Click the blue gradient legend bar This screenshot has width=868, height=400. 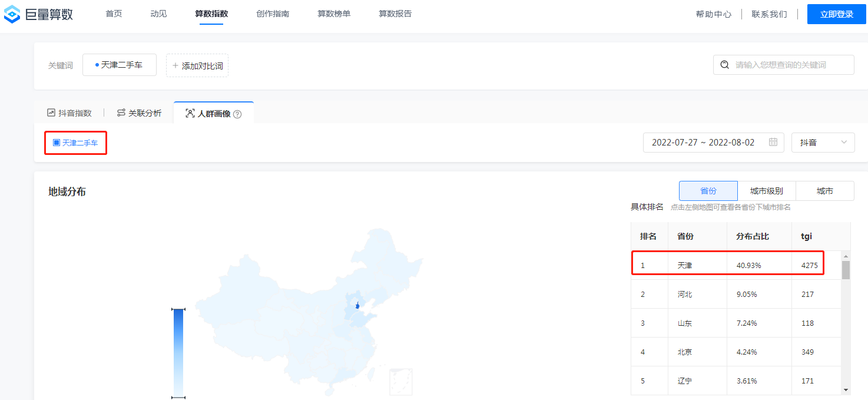(178, 353)
